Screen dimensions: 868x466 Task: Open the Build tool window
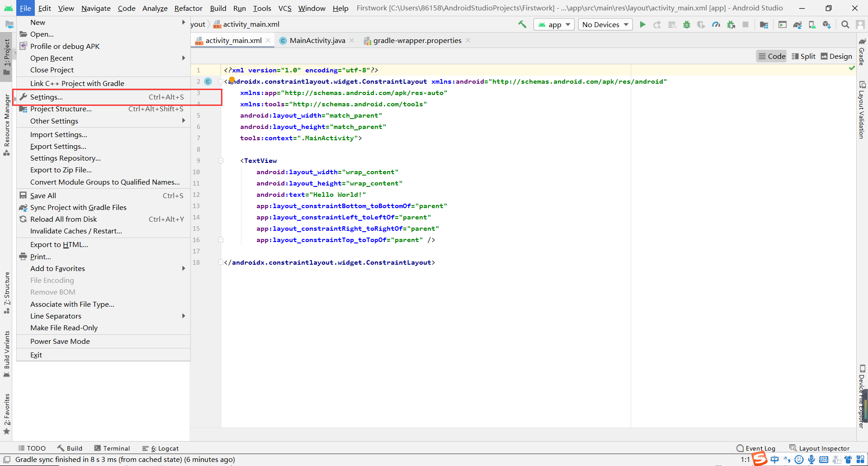point(70,448)
